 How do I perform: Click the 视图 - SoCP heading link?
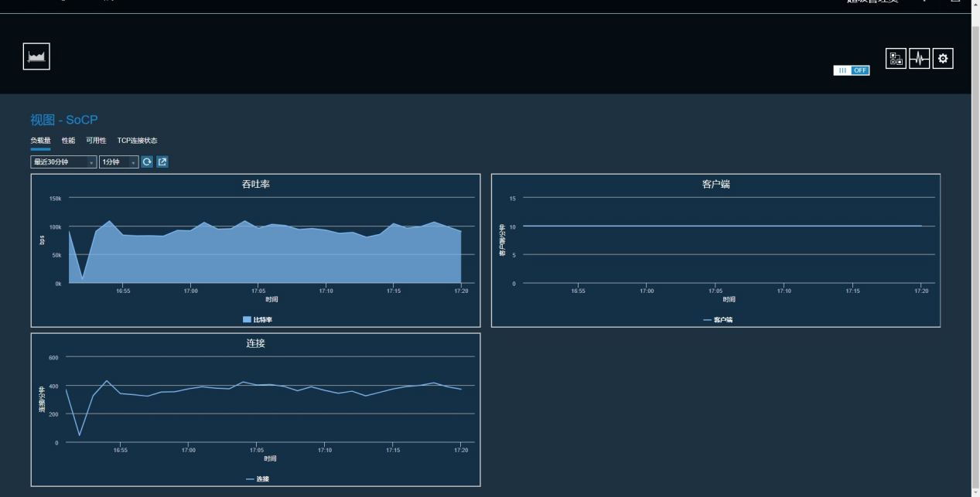click(x=64, y=120)
